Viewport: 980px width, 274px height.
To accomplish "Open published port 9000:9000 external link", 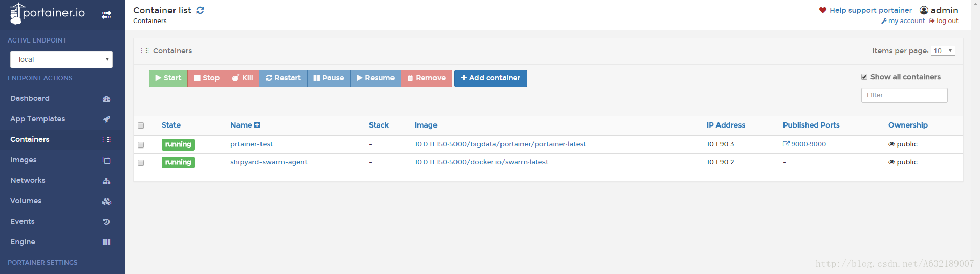I will [x=804, y=144].
